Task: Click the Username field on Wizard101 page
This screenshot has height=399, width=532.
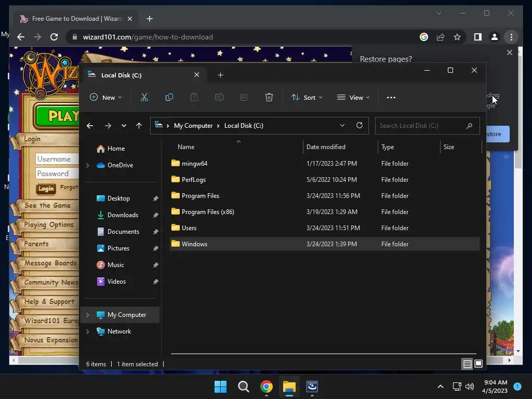Action: [57, 159]
